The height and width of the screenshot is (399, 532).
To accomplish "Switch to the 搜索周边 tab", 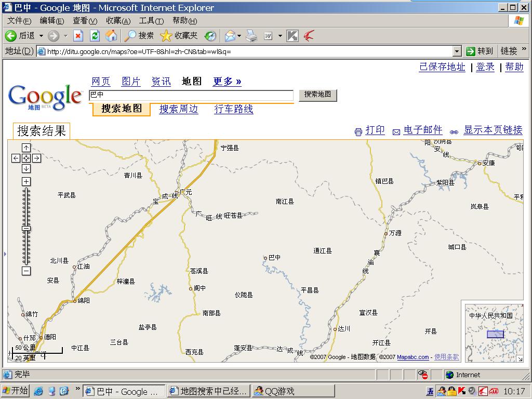I will click(179, 109).
